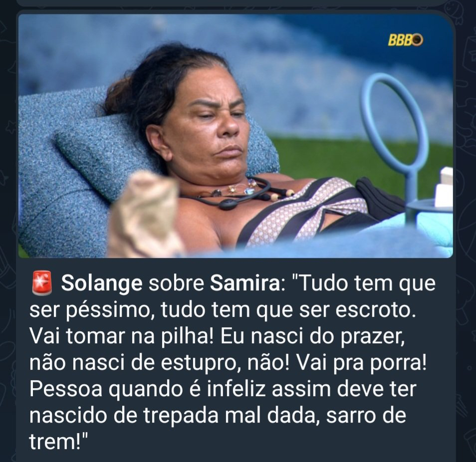Open the photo attached to the message
The image size is (476, 462).
click(236, 136)
